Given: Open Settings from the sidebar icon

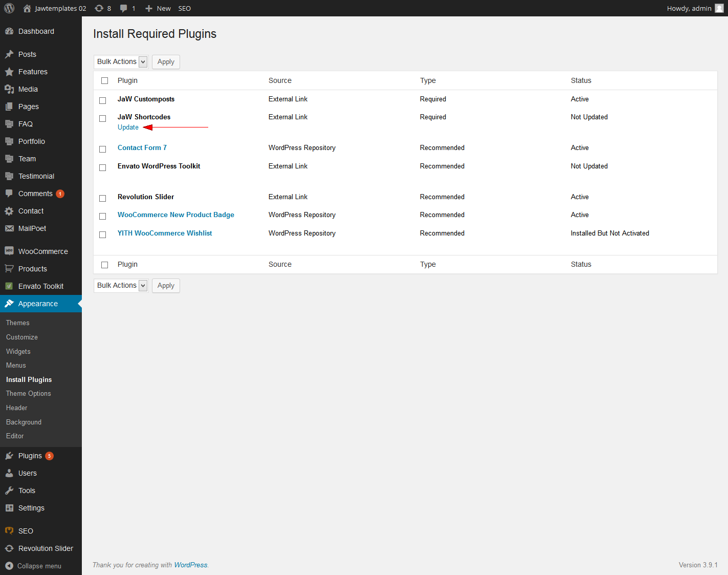Looking at the screenshot, I should tap(9, 508).
